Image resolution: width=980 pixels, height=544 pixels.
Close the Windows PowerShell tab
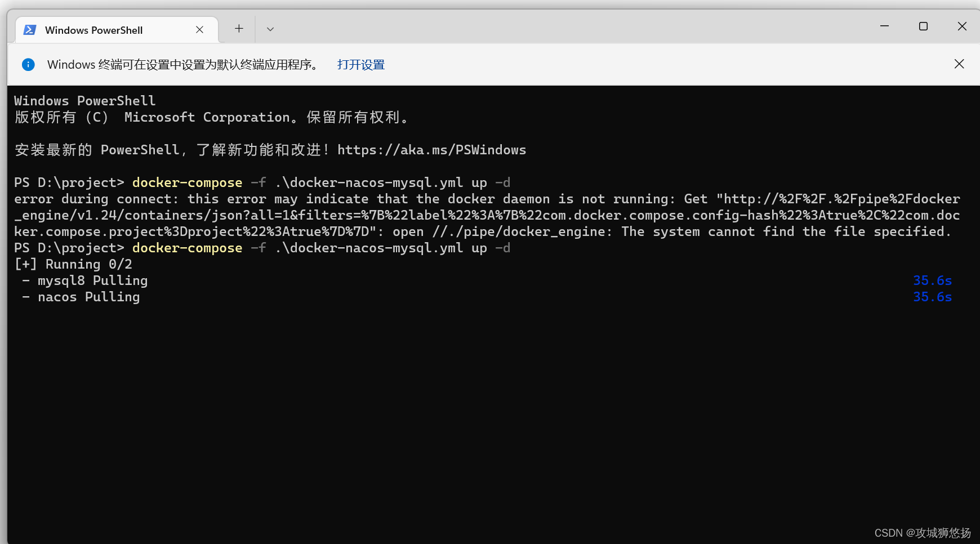tap(200, 30)
